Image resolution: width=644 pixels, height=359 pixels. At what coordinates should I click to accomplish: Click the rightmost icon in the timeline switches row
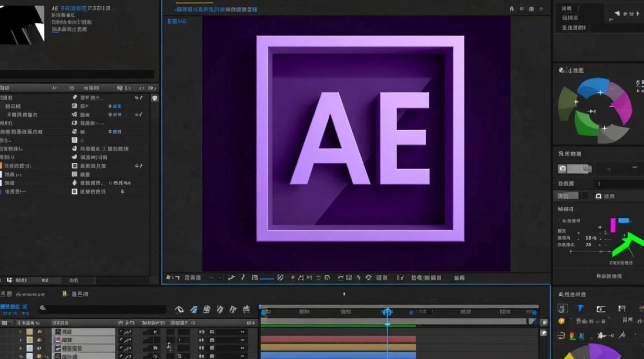(246, 310)
